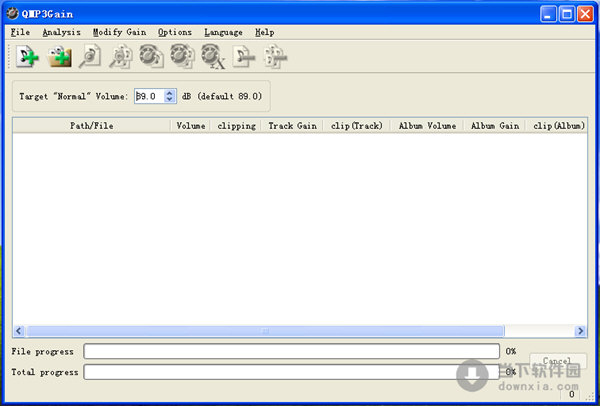Increase target volume with the up arrow
The width and height of the screenshot is (600, 406).
(170, 93)
